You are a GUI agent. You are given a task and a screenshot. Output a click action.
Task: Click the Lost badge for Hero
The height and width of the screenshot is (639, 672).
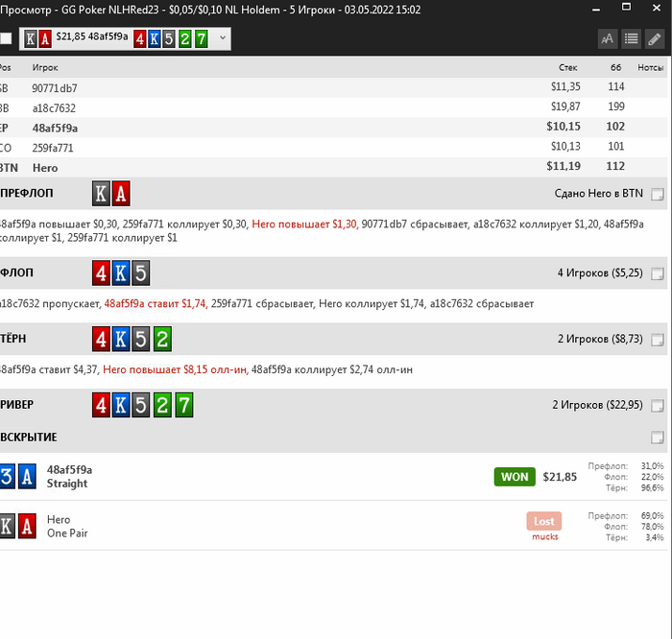coord(544,521)
